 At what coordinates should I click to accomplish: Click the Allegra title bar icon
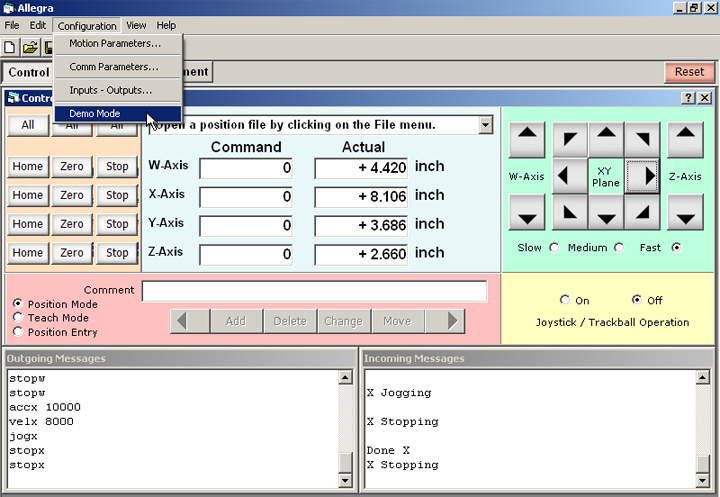click(8, 8)
